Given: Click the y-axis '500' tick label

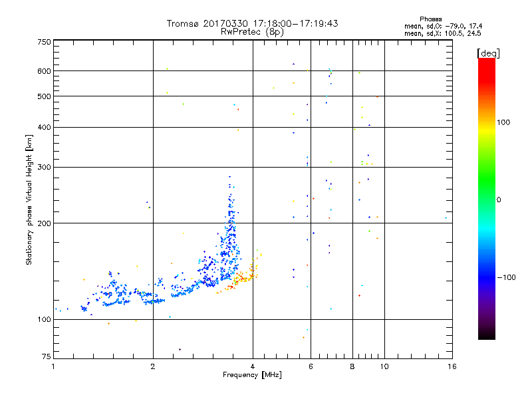Looking at the screenshot, I should [44, 96].
